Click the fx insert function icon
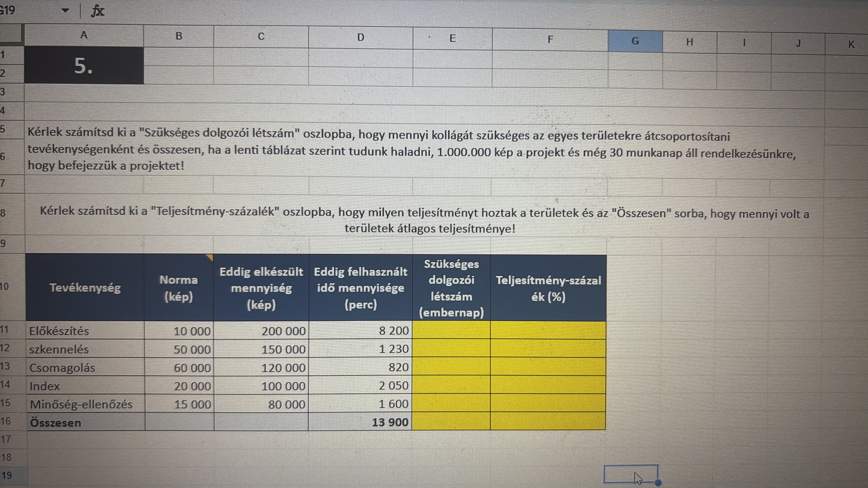Viewport: 868px width, 488px height. (98, 11)
